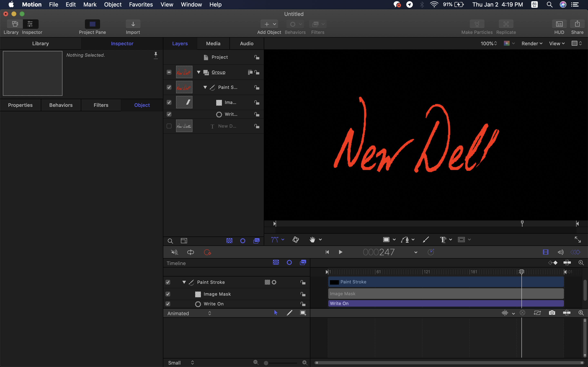Disable the Image Mask layer checkbox in Layers
This screenshot has height=367, width=588.
pos(169,102)
